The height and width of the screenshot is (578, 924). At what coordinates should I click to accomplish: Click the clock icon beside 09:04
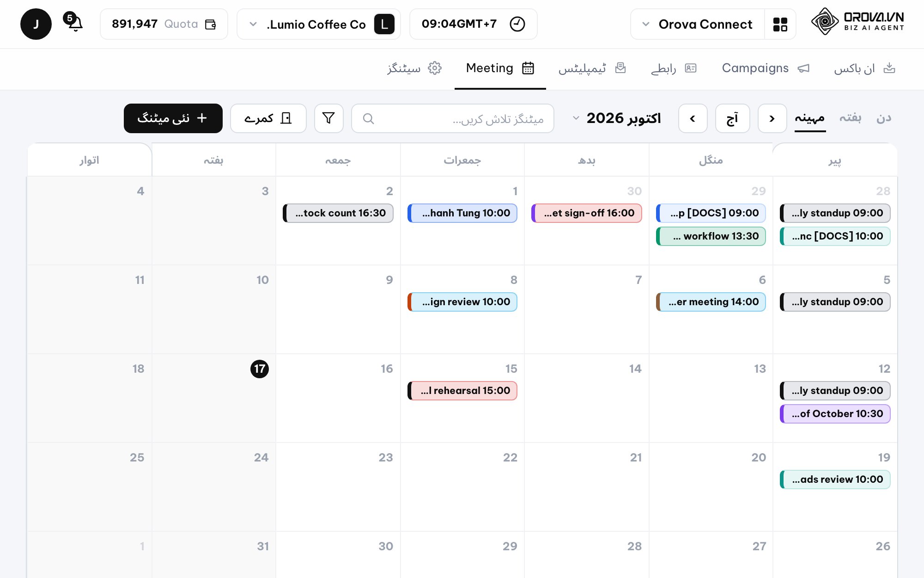click(x=517, y=24)
